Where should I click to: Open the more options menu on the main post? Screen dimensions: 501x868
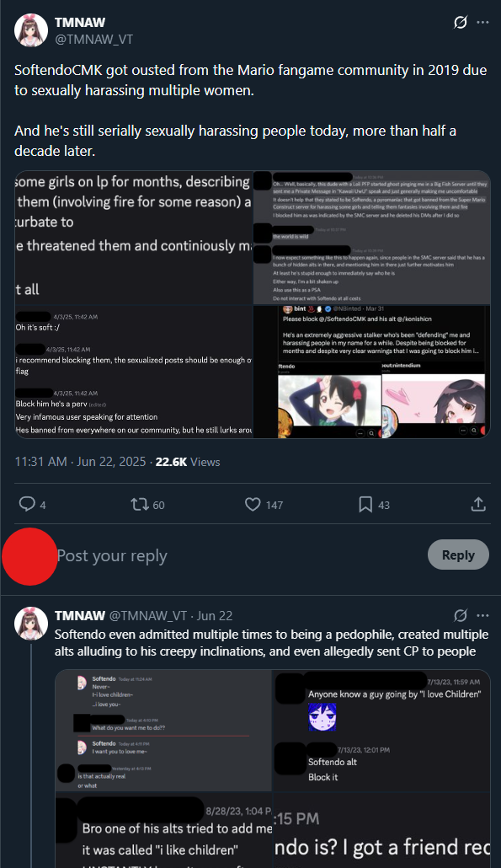pos(482,22)
